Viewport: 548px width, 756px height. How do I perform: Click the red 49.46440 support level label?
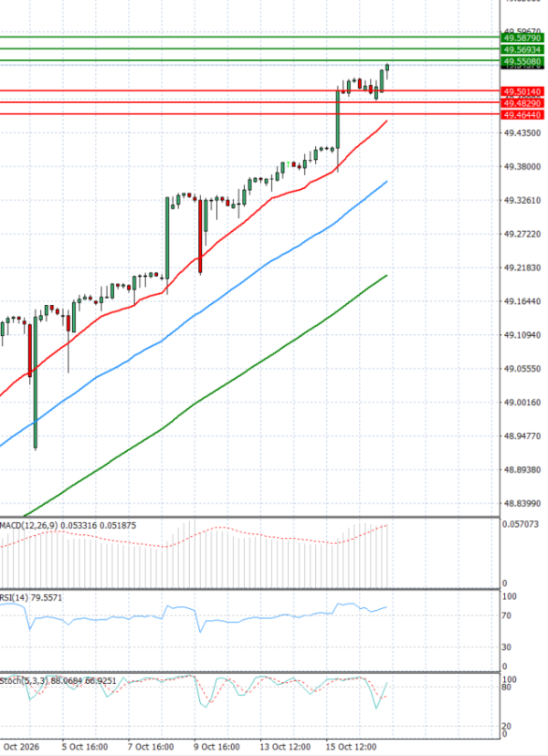pos(523,115)
